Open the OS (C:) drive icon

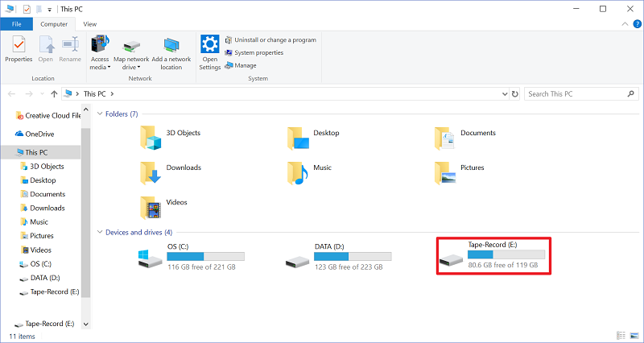151,259
